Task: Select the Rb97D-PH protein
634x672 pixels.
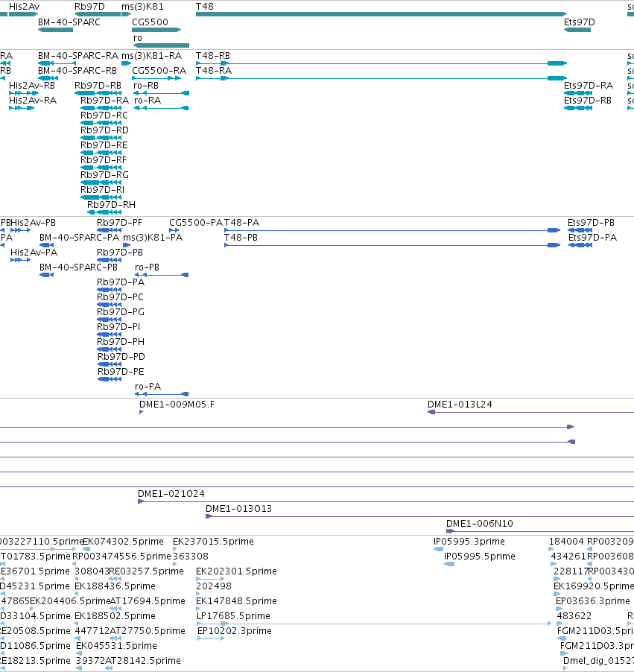Action: tap(121, 341)
